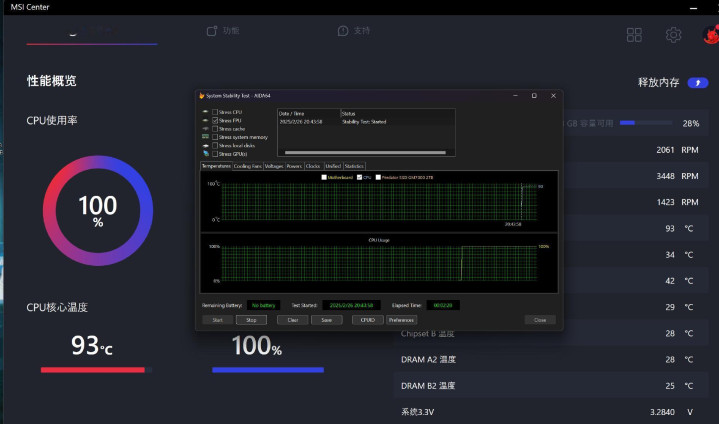
Task: Click the log list horizontal scrollbar
Action: point(365,153)
